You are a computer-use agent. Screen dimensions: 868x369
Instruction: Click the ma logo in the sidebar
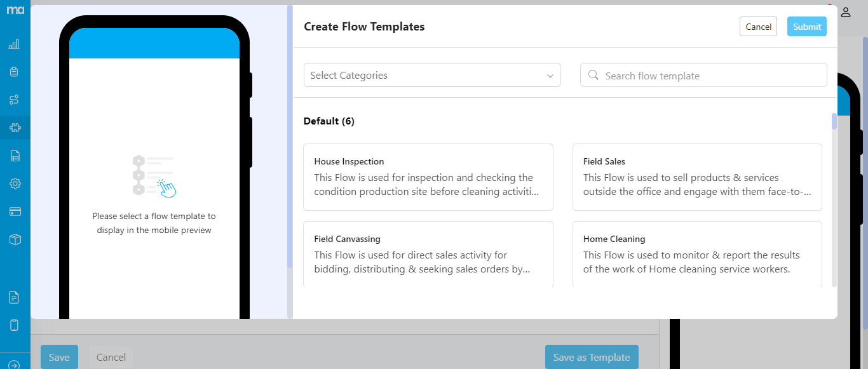14,10
